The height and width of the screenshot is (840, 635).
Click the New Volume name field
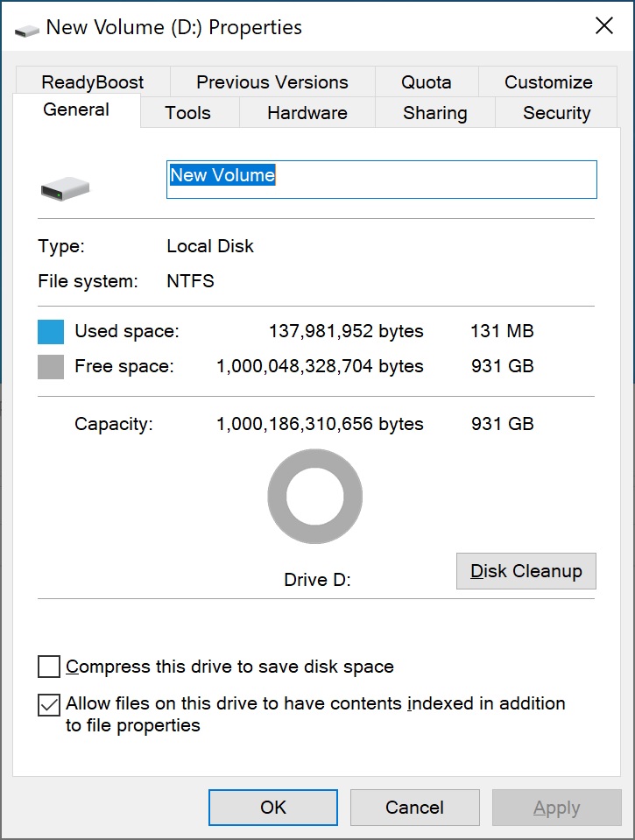[382, 180]
